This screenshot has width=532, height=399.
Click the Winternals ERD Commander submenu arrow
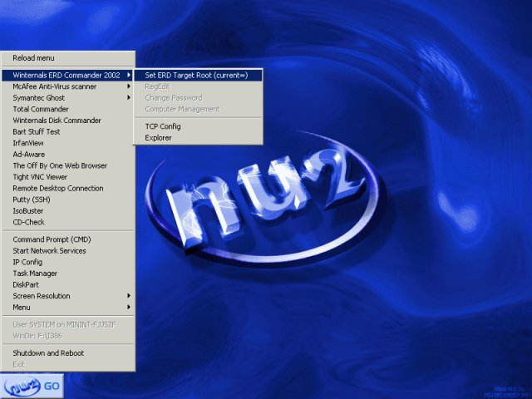(129, 75)
